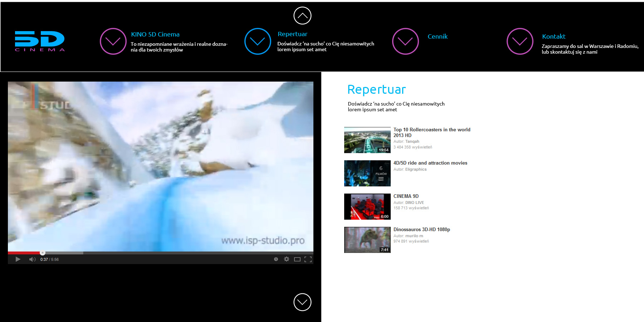Click the 0:37 / 5:56 time display
The width and height of the screenshot is (644, 322).
coord(49,259)
